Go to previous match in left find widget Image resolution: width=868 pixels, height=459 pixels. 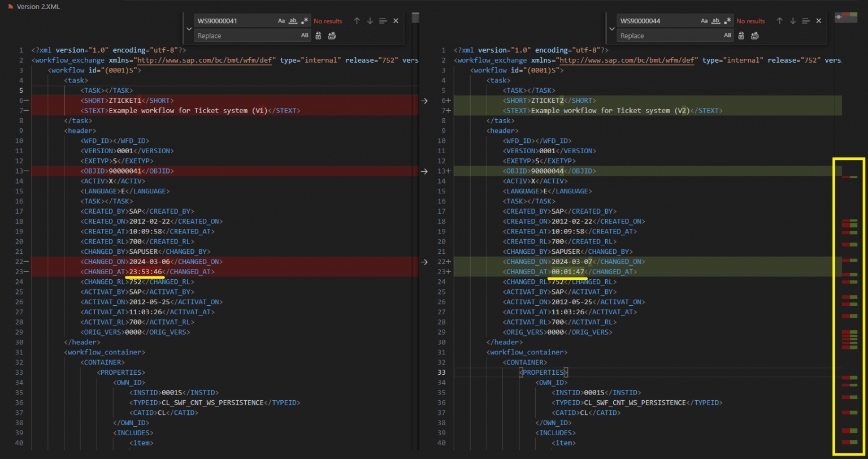coord(357,21)
